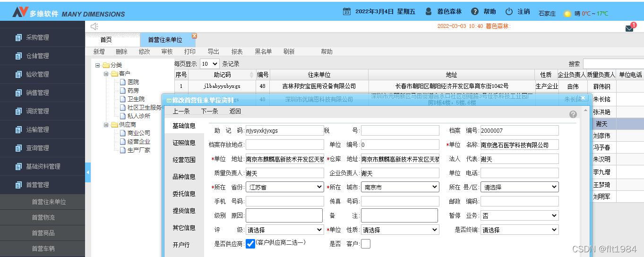The height and width of the screenshot is (257, 644).
Task: Click the 助记码 input field
Action: (285, 130)
